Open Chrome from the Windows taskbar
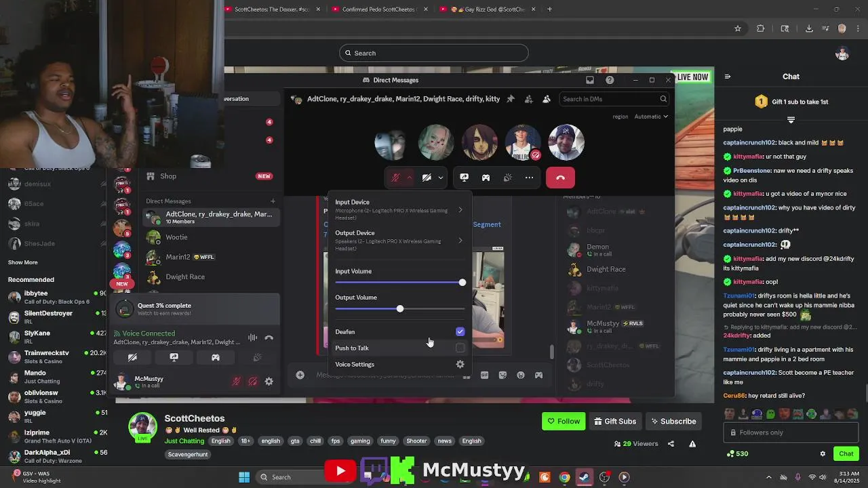Screen dimensions: 868x488 (x=564, y=477)
